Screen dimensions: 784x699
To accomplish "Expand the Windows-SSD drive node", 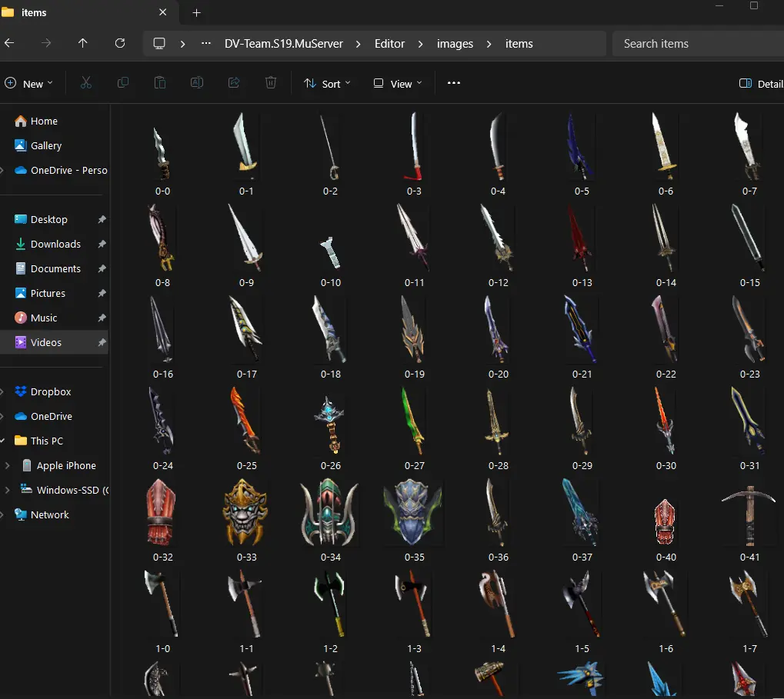I will coord(7,490).
